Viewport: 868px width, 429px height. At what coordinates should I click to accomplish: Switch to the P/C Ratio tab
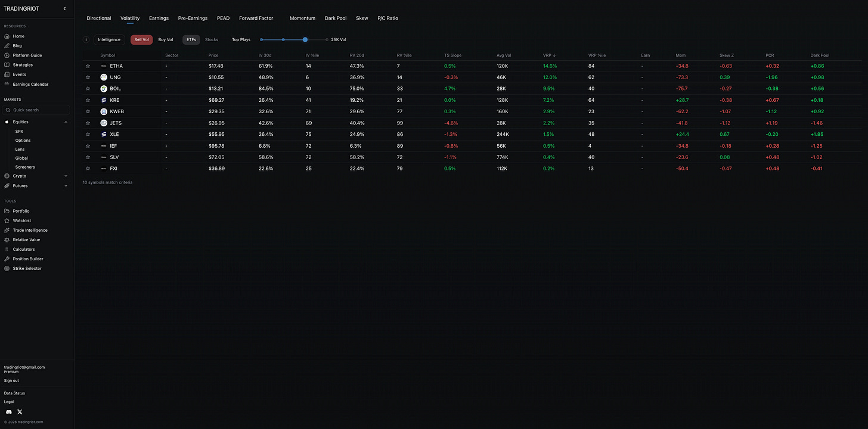coord(387,18)
